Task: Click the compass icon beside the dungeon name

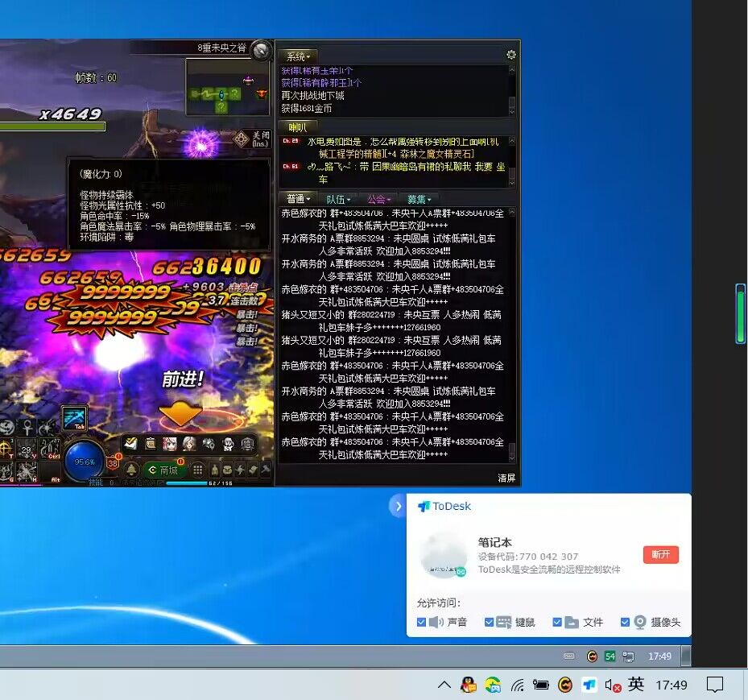Action: [262, 50]
